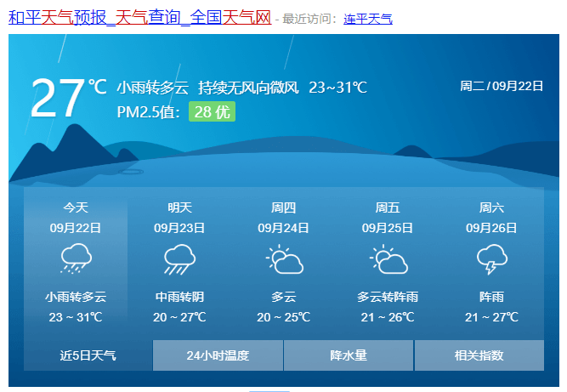Screen dimensions: 567x392
Task: Open the 和平天气预报_天气查询_全国天气网 title link
Action: pyautogui.click(x=139, y=17)
